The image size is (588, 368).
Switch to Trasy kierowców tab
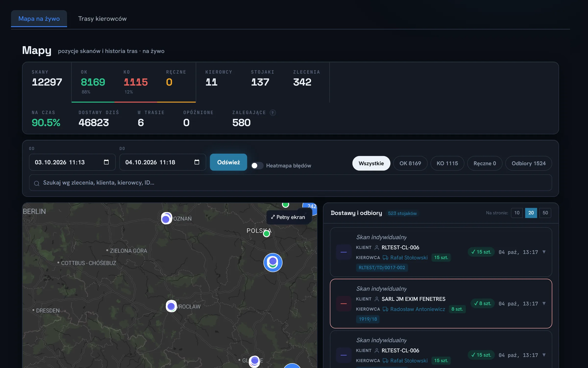102,19
